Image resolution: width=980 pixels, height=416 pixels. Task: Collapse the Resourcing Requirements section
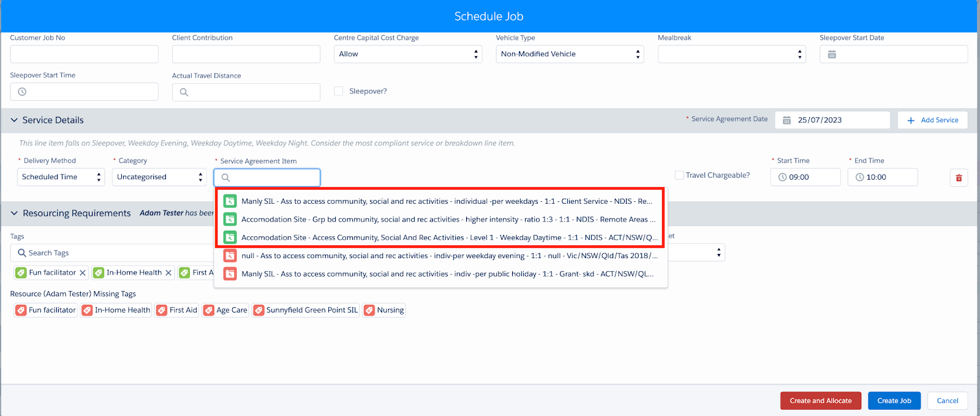(x=14, y=214)
